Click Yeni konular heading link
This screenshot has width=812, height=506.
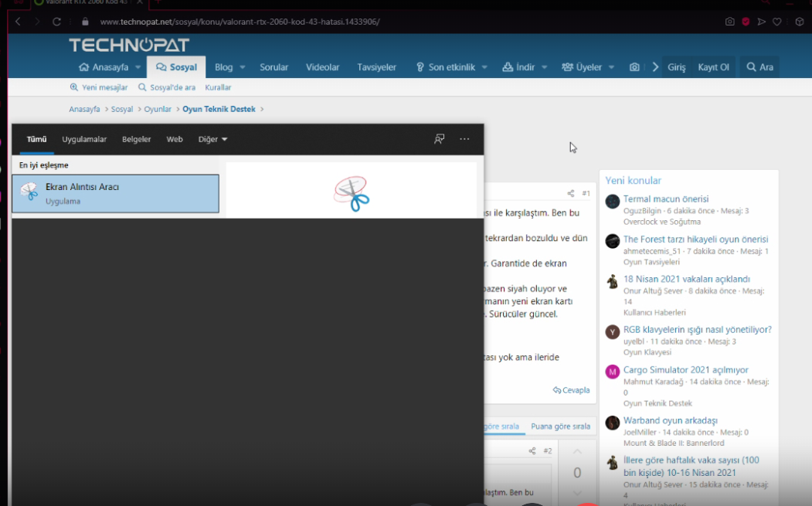pos(634,181)
